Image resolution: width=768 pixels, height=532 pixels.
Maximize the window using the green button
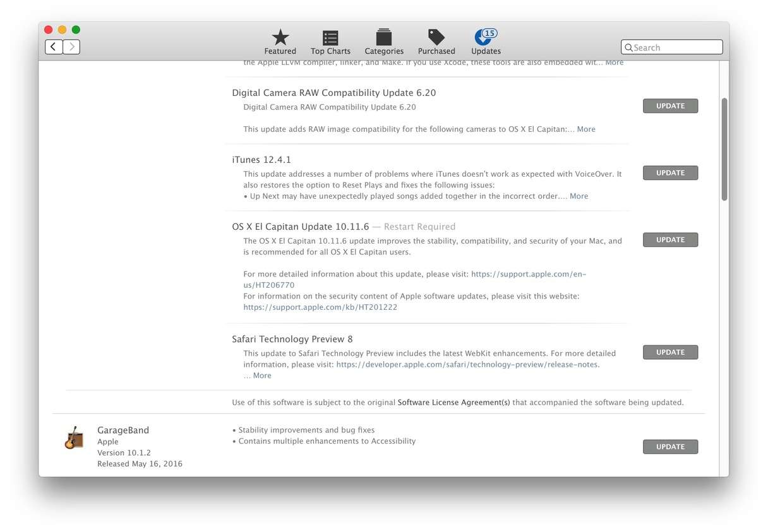coord(76,30)
